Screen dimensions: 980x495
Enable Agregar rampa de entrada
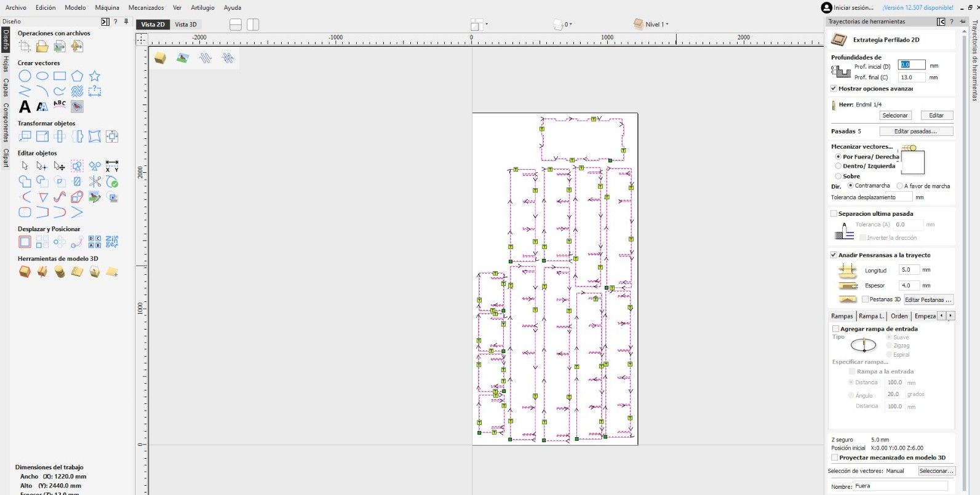835,329
